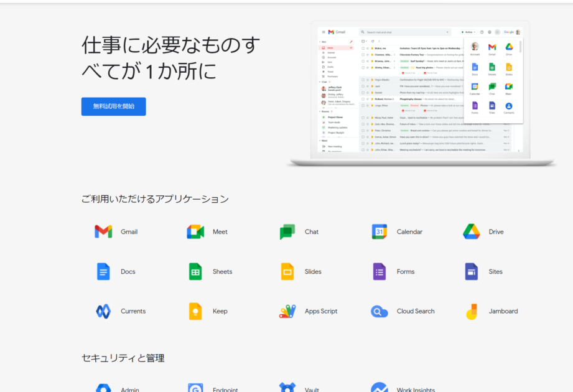Follow the Meet label link
Image resolution: width=573 pixels, height=392 pixels.
220,231
